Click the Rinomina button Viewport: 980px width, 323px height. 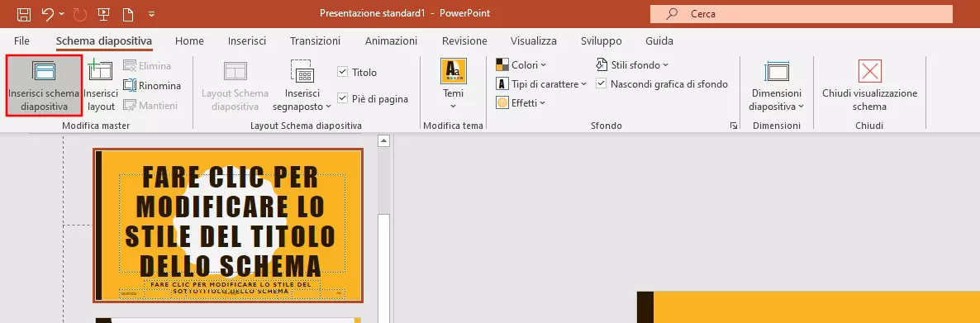tap(153, 86)
